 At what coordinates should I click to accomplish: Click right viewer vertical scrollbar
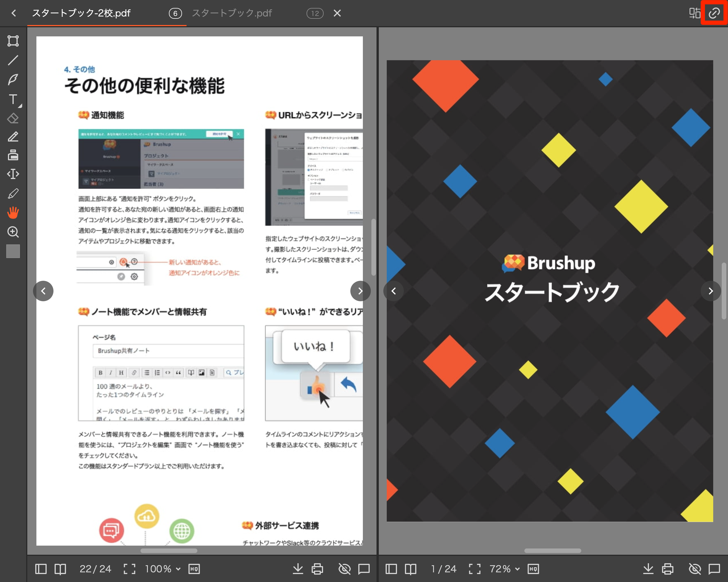[x=724, y=291]
